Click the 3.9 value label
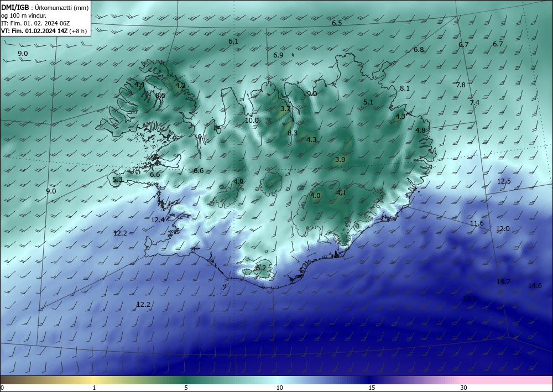Screen dimensions: 553x392 [340, 160]
